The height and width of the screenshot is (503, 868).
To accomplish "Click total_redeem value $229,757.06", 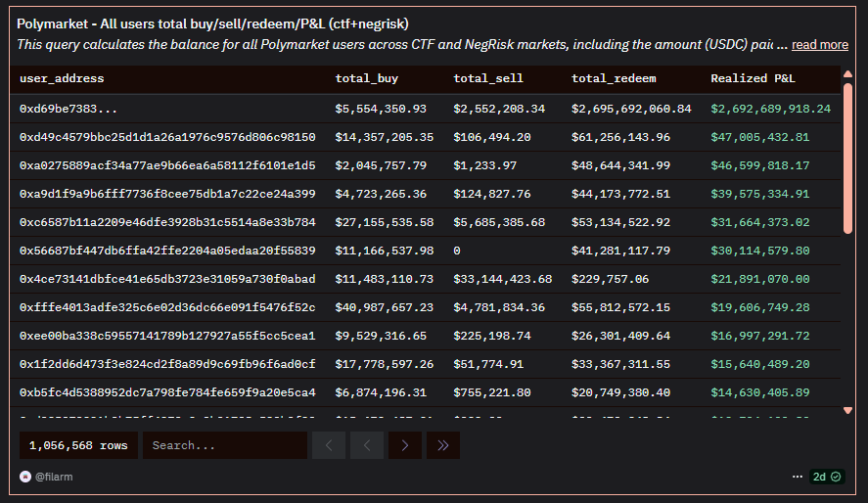I will click(610, 279).
